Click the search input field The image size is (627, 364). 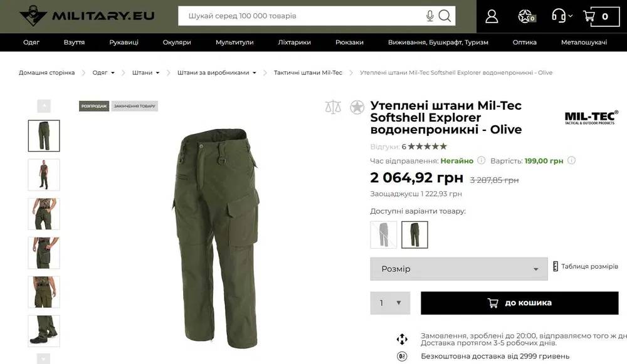302,16
